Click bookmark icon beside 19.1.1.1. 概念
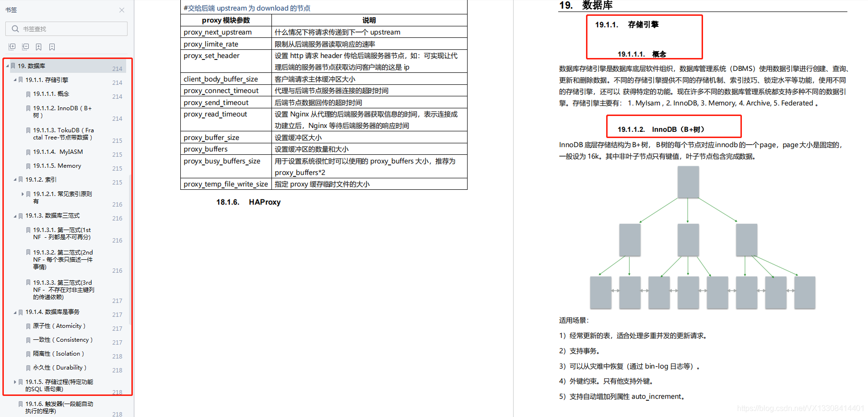 tap(28, 94)
